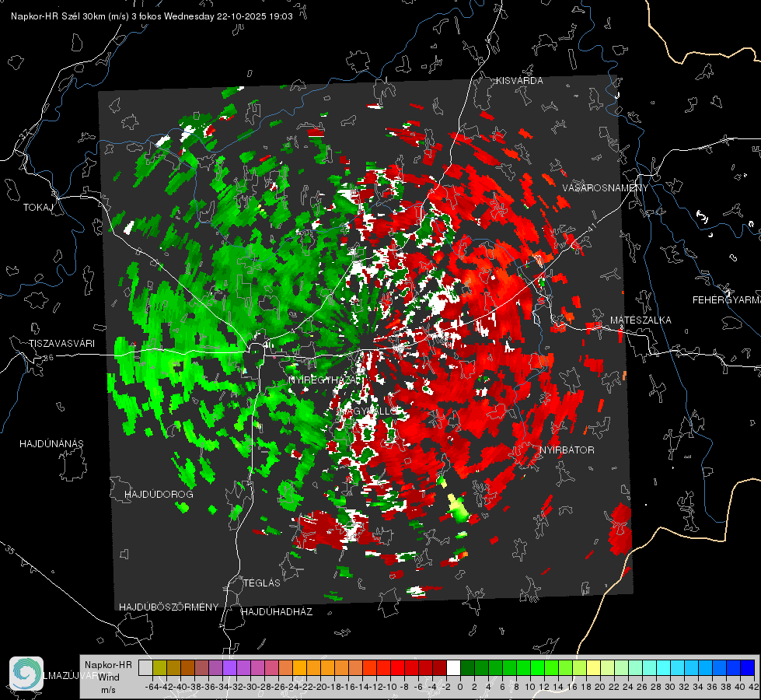The height and width of the screenshot is (700, 761).
Task: Click the TOKAJ city label
Action: (x=38, y=208)
